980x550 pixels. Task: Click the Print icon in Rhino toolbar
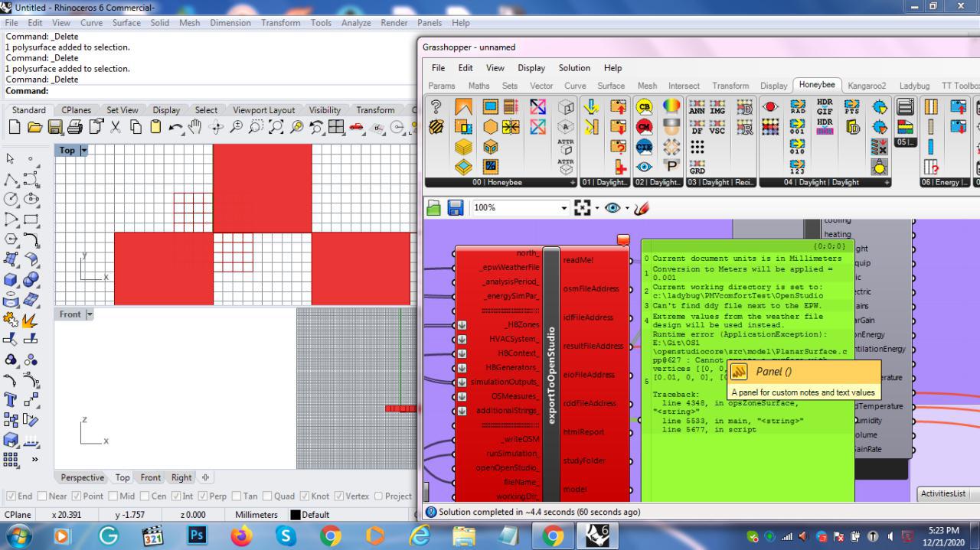(74, 127)
